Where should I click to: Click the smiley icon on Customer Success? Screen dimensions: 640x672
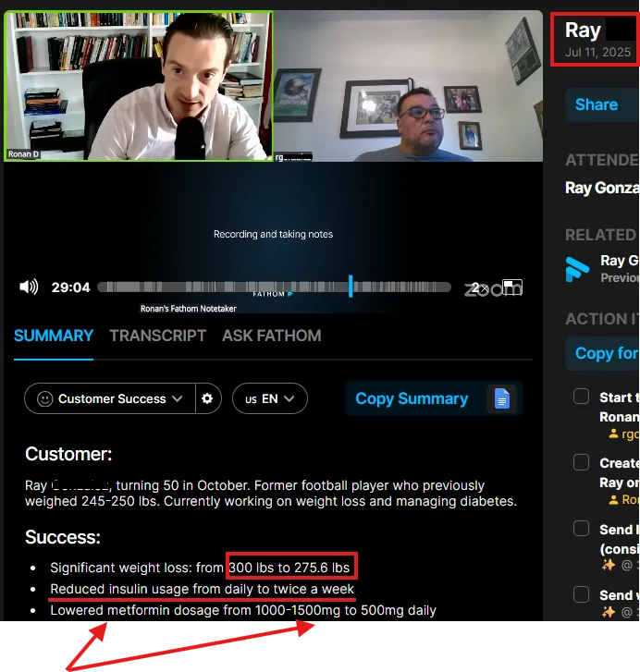tap(44, 399)
